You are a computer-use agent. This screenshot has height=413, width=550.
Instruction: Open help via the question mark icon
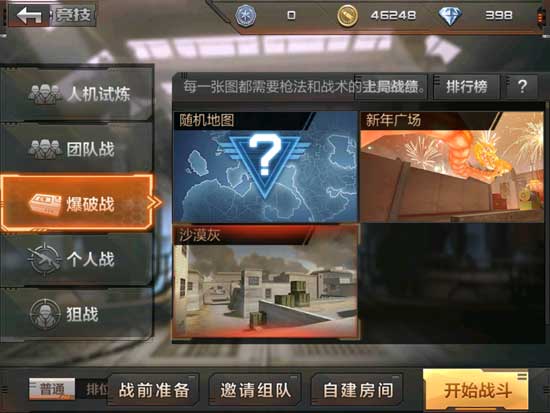pyautogui.click(x=522, y=86)
